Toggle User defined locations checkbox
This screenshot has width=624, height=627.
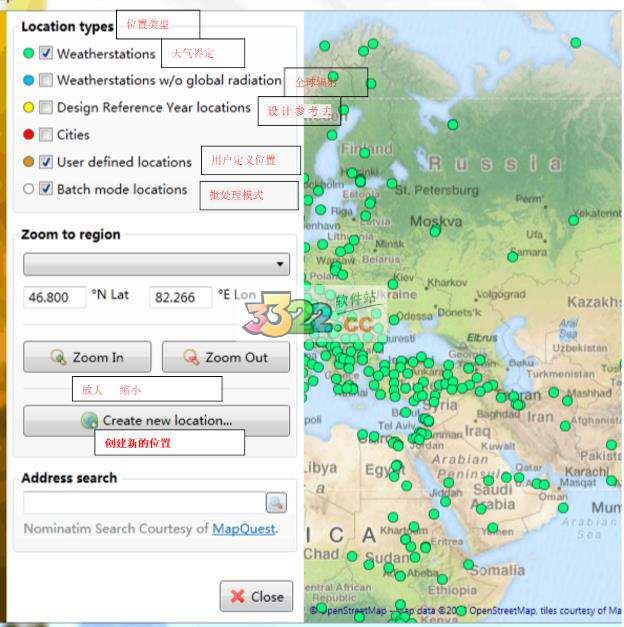click(46, 162)
